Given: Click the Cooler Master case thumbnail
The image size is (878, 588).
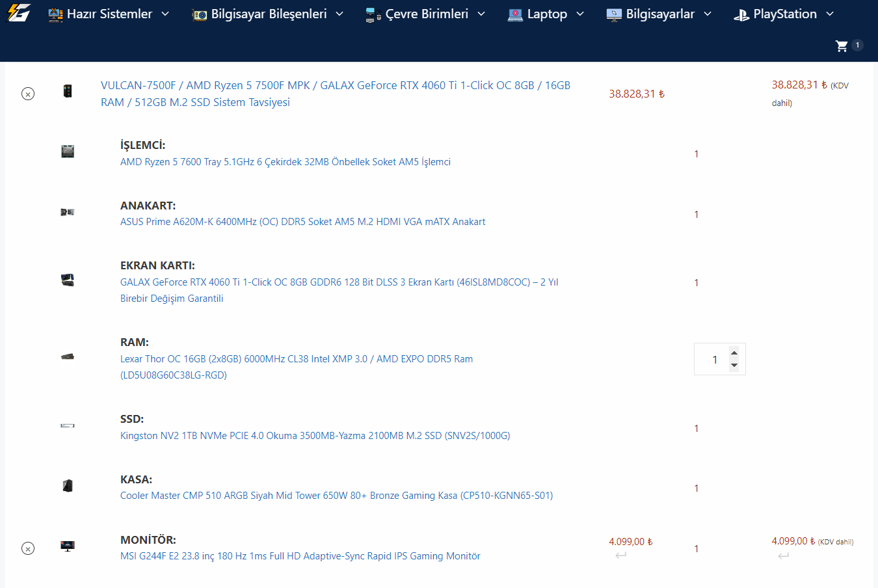Looking at the screenshot, I should click(68, 485).
